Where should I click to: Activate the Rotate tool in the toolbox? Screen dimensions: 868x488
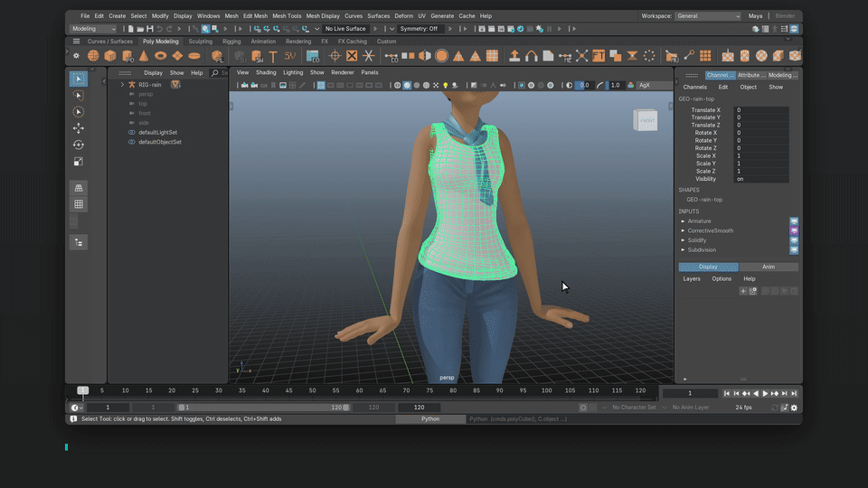(x=79, y=145)
